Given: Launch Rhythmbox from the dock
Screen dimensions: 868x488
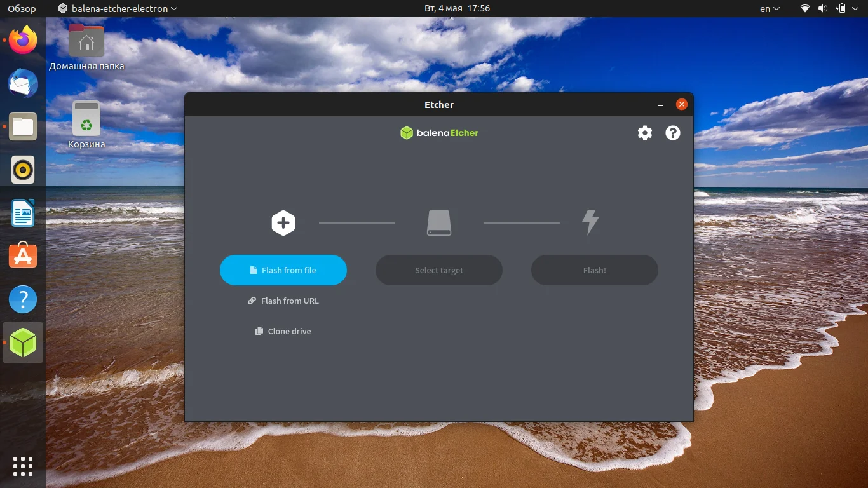Looking at the screenshot, I should click(x=22, y=170).
